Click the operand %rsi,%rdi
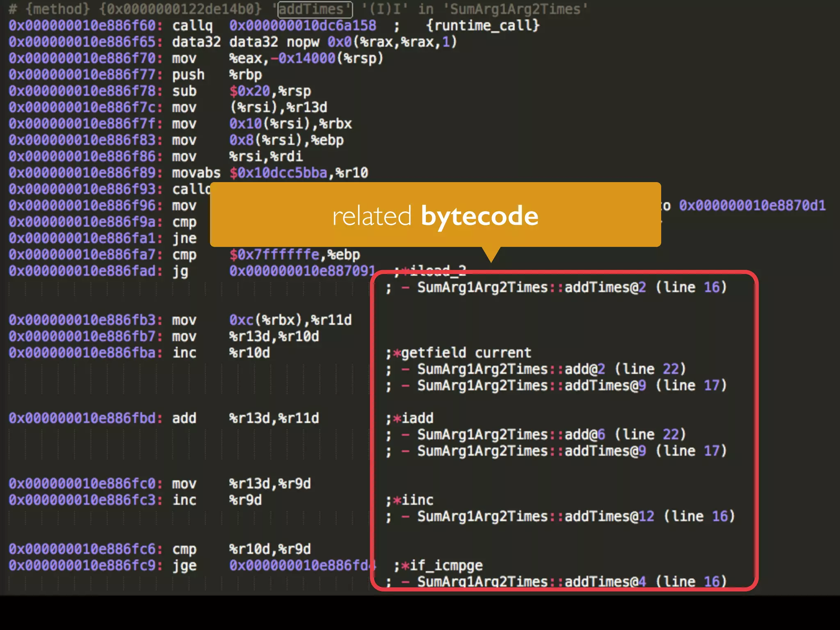The height and width of the screenshot is (630, 840). 266,157
